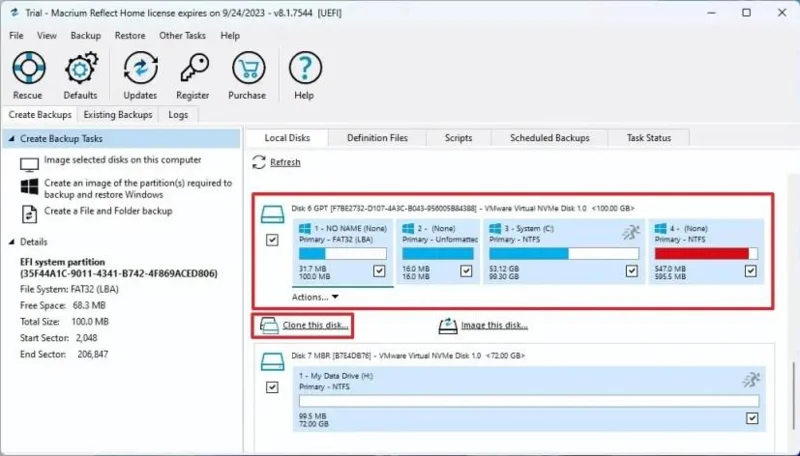Switch to the Logs tab

178,115
